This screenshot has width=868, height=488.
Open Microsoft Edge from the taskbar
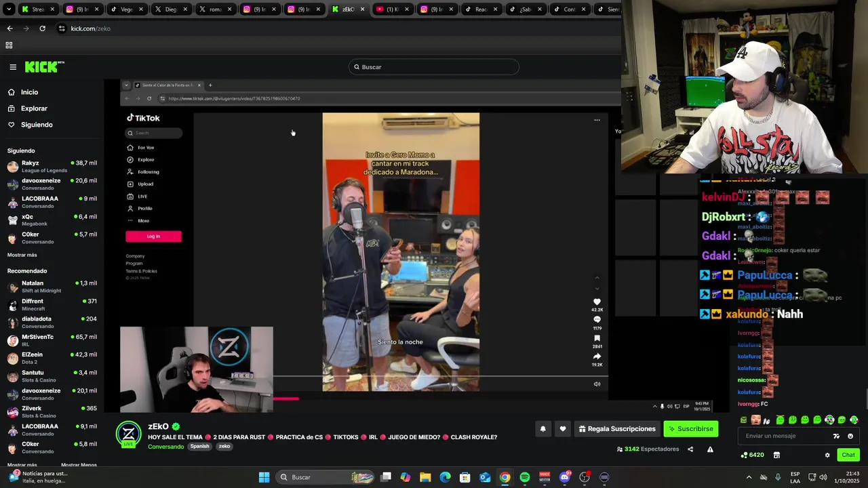click(445, 477)
